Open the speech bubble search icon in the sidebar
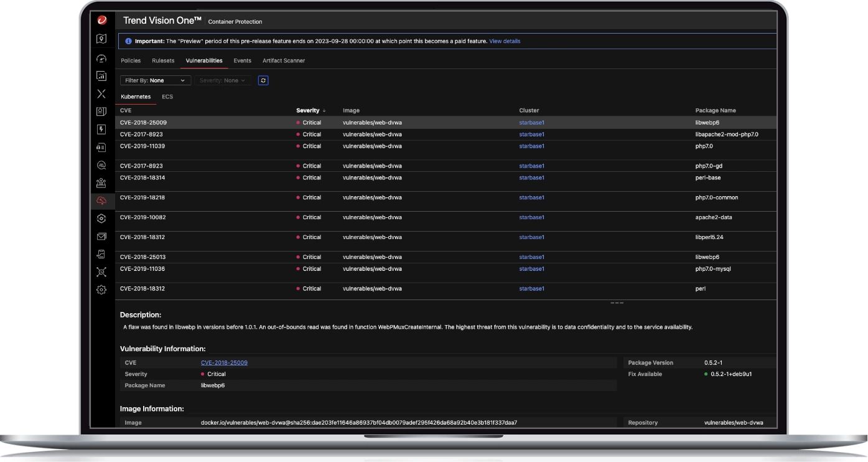Viewport: 868px width, 462px height. [x=101, y=165]
